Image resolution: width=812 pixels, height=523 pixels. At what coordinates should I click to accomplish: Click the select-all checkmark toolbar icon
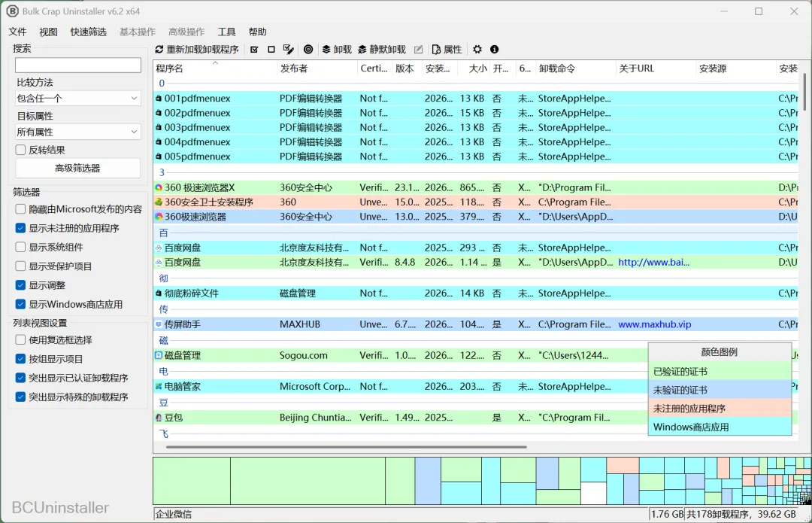(x=254, y=49)
